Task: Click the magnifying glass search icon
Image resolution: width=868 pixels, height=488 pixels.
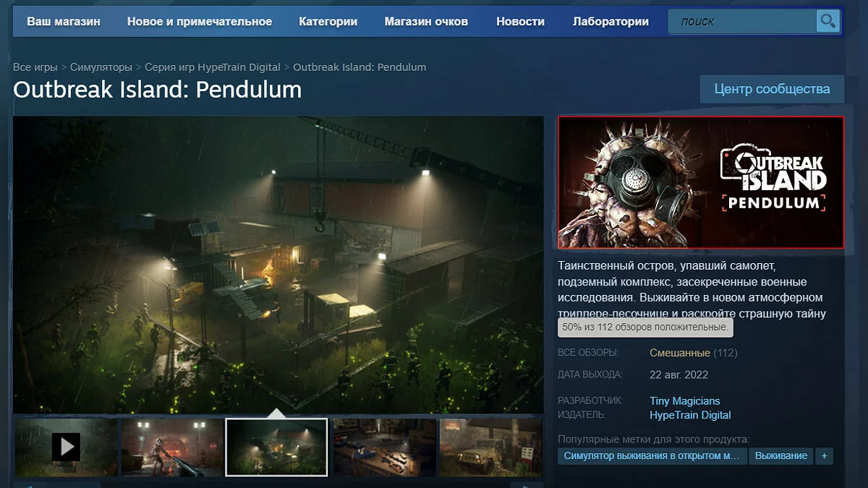Action: pyautogui.click(x=827, y=21)
